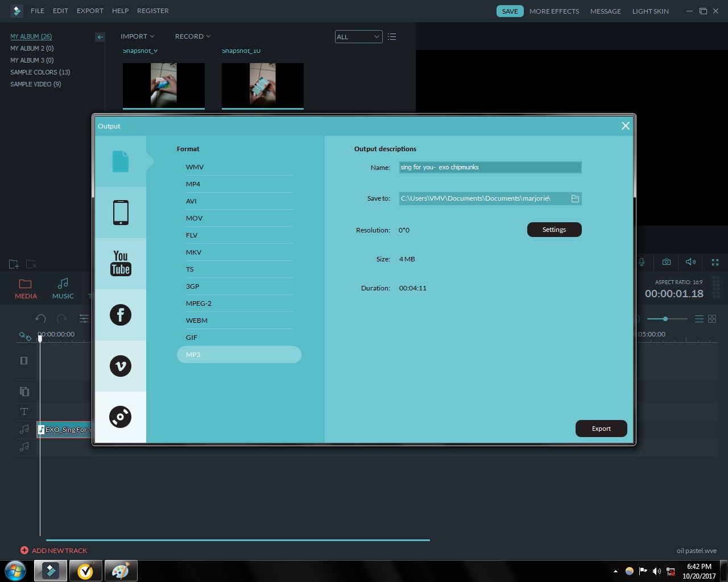Viewport: 728px width, 582px height.
Task: Select the Snapshot_9 media thumbnail
Action: coord(164,86)
